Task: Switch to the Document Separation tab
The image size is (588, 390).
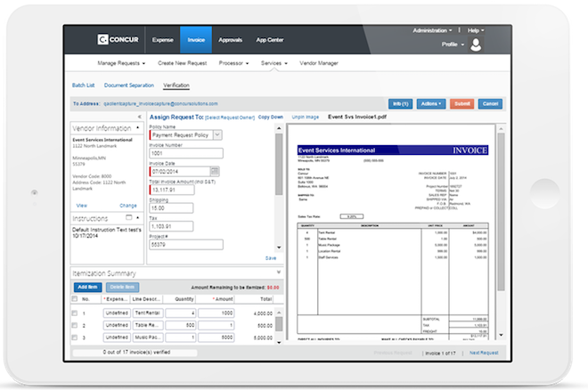Action: click(129, 85)
